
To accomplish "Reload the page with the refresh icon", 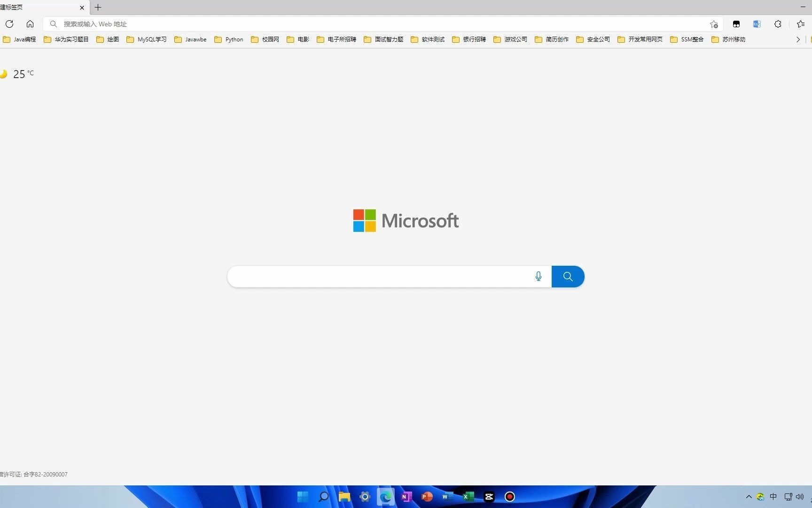I will click(9, 24).
